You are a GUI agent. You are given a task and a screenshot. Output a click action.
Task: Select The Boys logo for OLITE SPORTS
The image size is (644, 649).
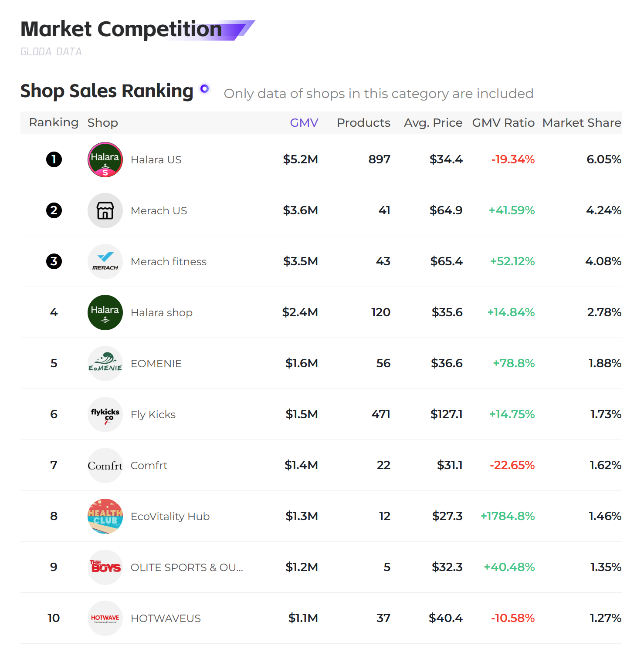tap(105, 567)
